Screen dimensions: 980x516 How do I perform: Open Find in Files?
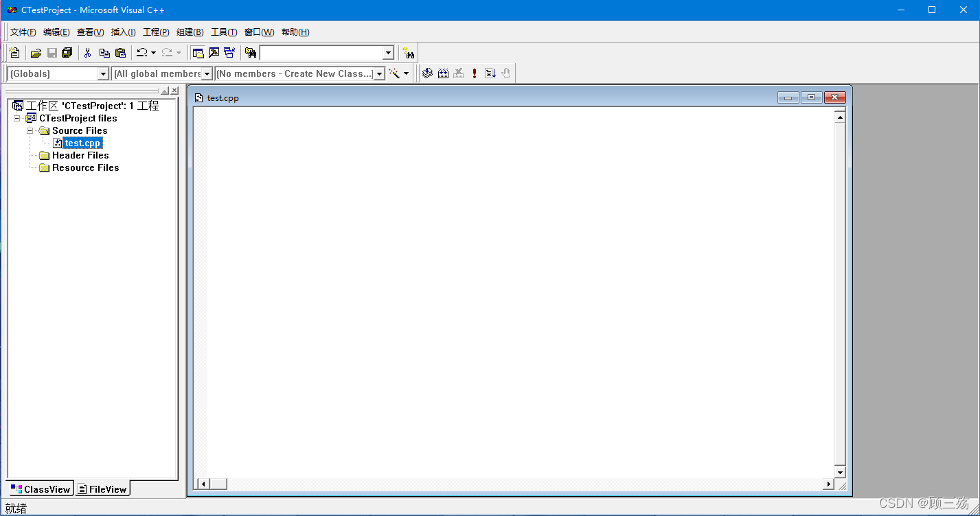click(250, 53)
